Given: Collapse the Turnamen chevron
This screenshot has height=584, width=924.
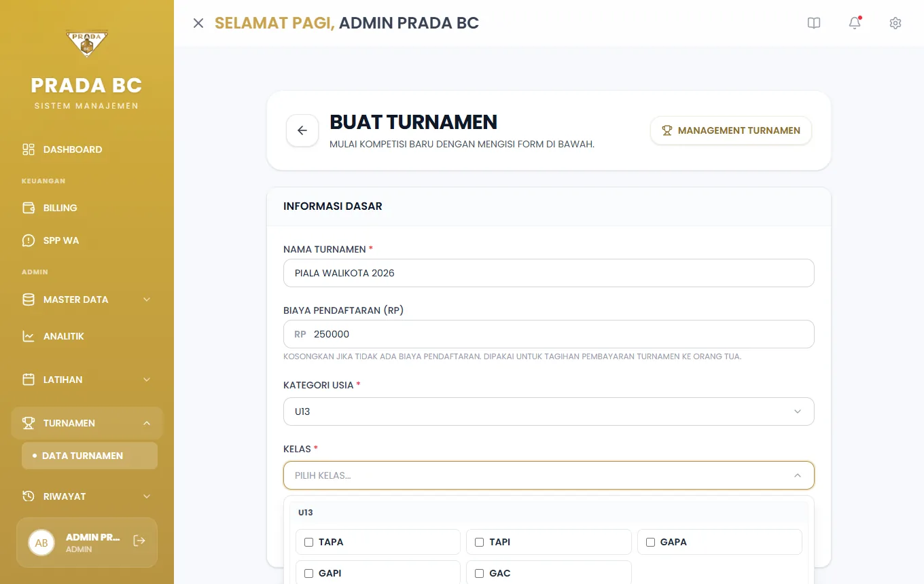Looking at the screenshot, I should point(147,423).
